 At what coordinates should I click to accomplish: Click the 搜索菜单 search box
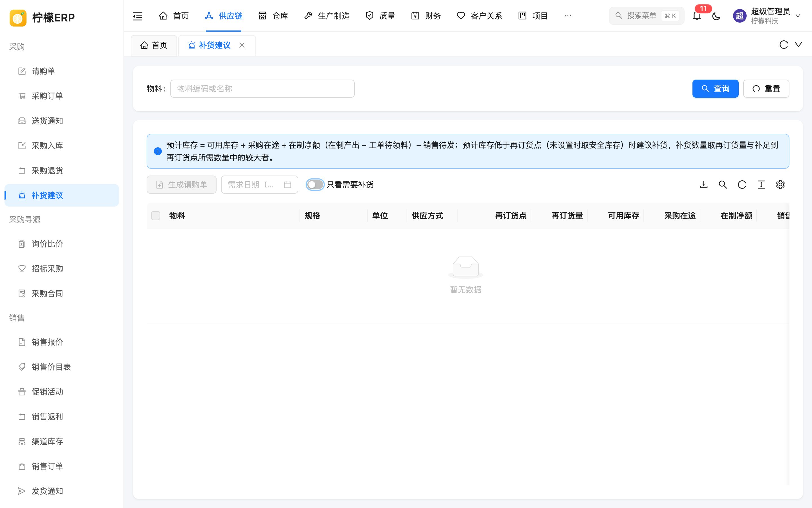tap(646, 16)
